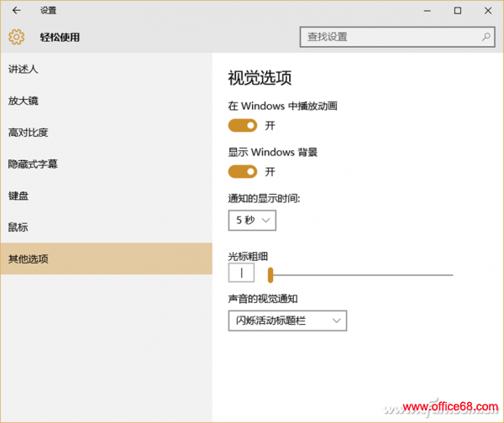Screen dimensions: 504x423
Task: Click the 轻松使用 title text
Action: [x=60, y=37]
